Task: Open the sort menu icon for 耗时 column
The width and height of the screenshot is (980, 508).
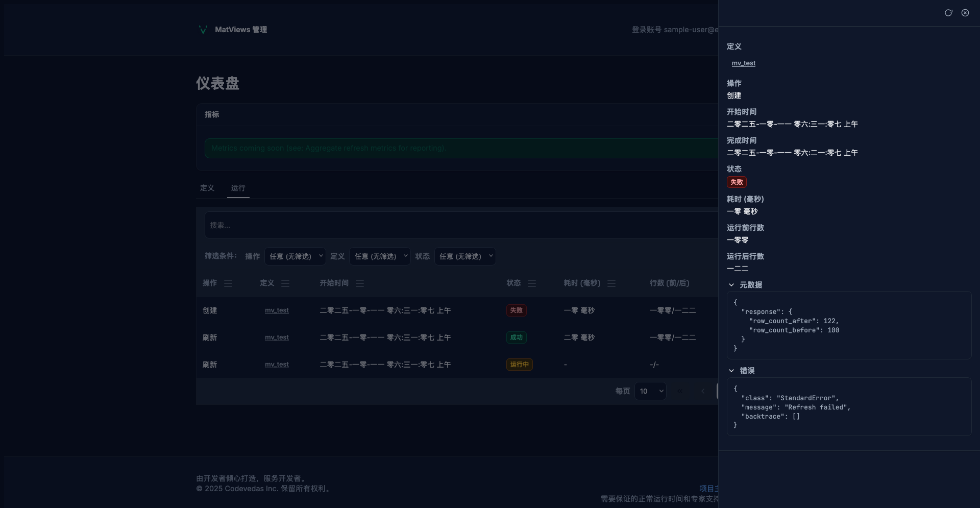Action: point(611,283)
